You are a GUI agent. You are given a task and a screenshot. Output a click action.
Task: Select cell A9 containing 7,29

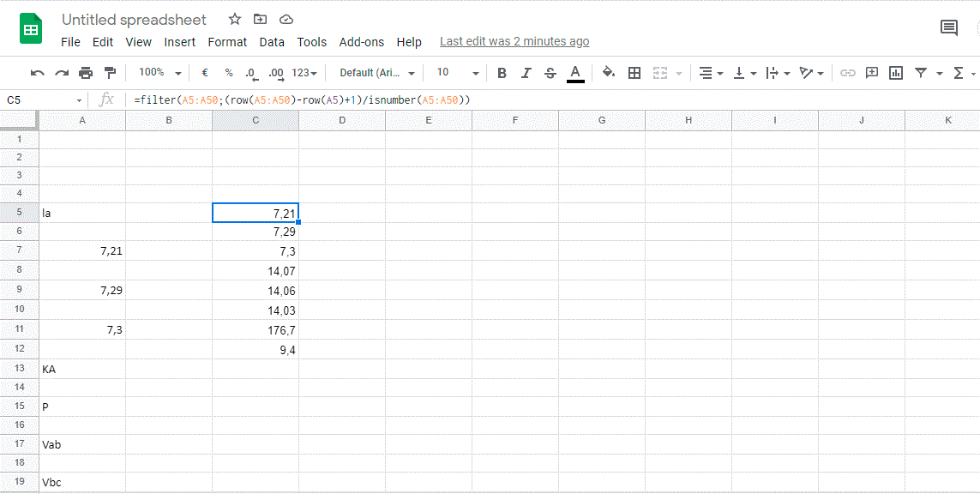coord(82,291)
